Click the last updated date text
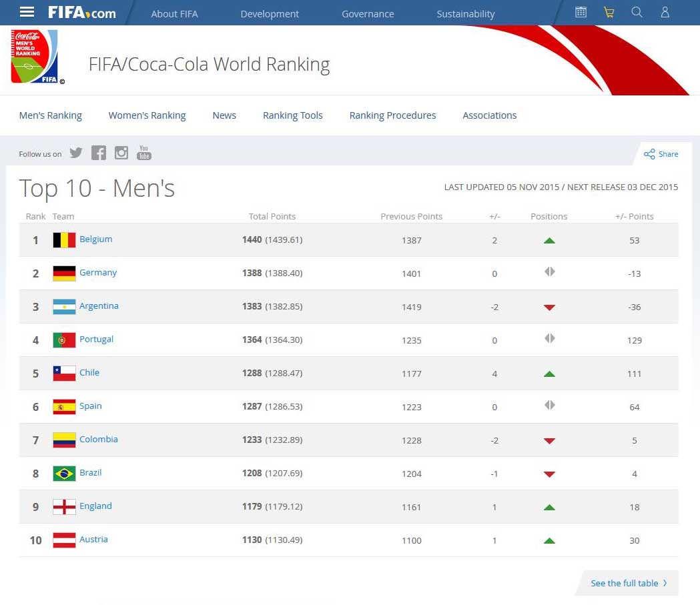Viewport: 700px width, 605px height. (x=561, y=187)
